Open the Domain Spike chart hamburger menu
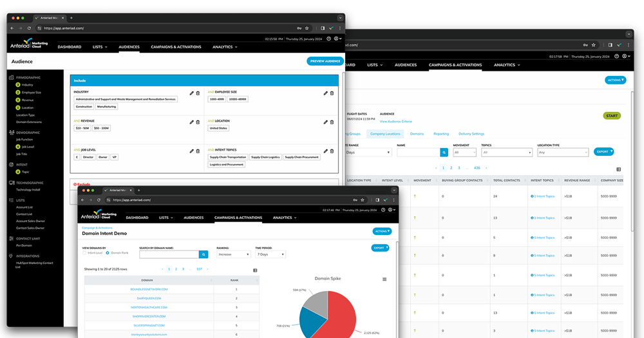 pyautogui.click(x=384, y=279)
